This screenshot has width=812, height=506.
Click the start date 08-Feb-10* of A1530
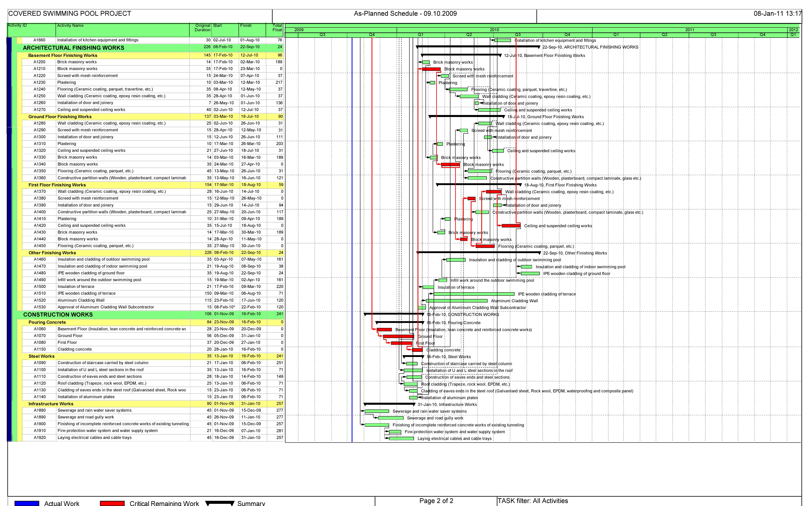pyautogui.click(x=224, y=307)
